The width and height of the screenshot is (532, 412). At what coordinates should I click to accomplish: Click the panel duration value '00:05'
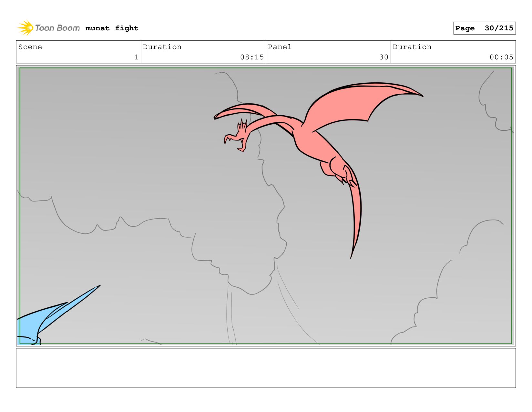[501, 57]
